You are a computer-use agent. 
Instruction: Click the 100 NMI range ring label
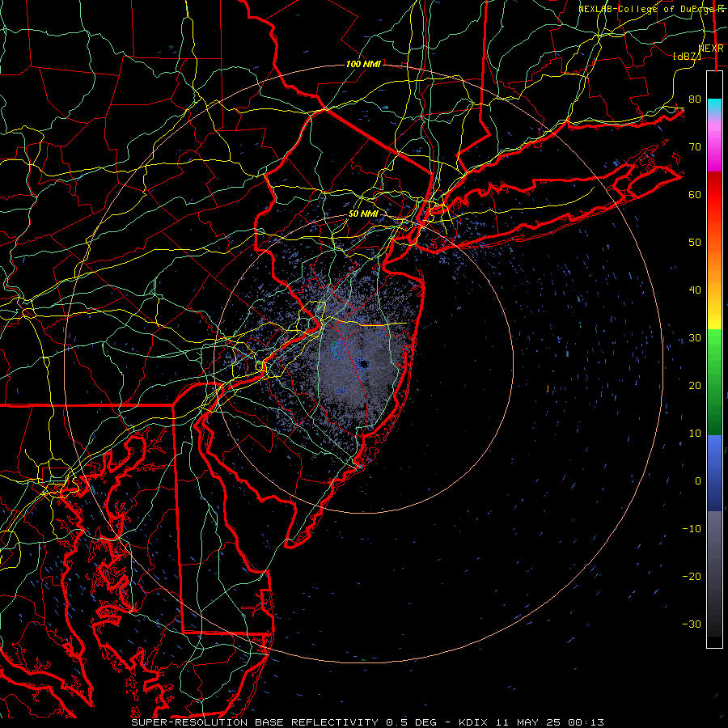[x=363, y=64]
